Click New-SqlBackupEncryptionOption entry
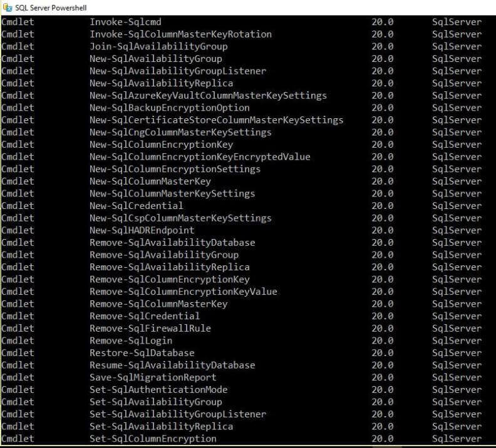 coord(170,108)
